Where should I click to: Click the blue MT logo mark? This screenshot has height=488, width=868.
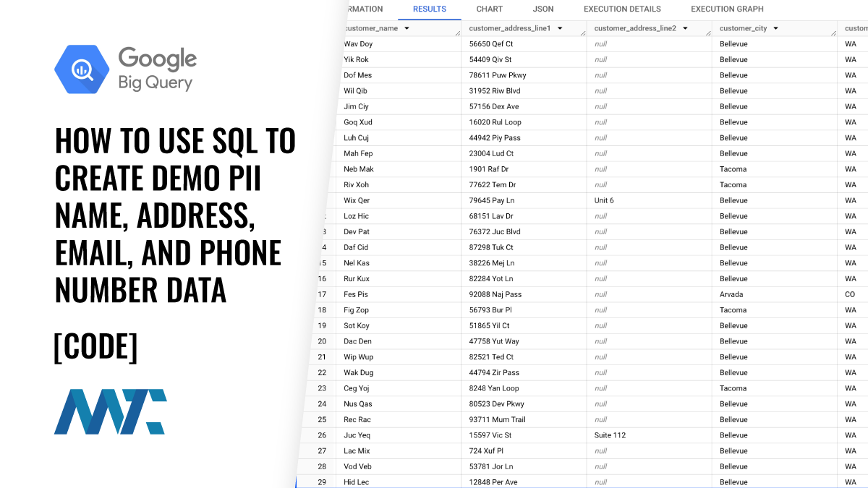pyautogui.click(x=111, y=411)
